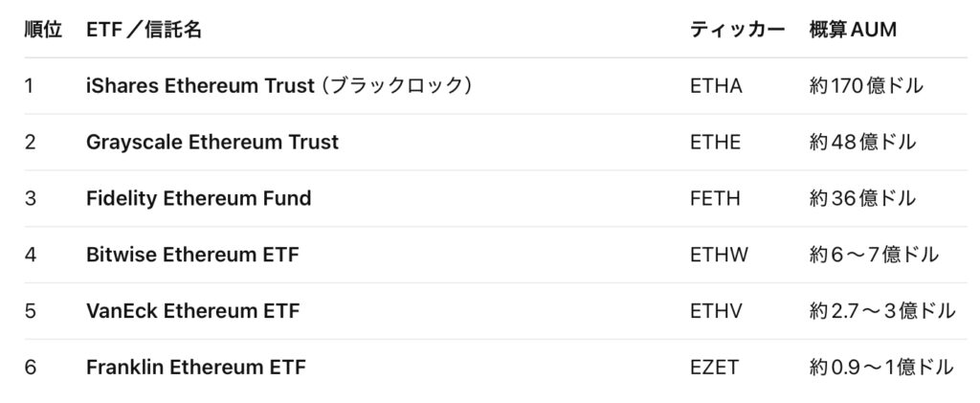Select Franklin Ethereum ETF name

tap(195, 368)
